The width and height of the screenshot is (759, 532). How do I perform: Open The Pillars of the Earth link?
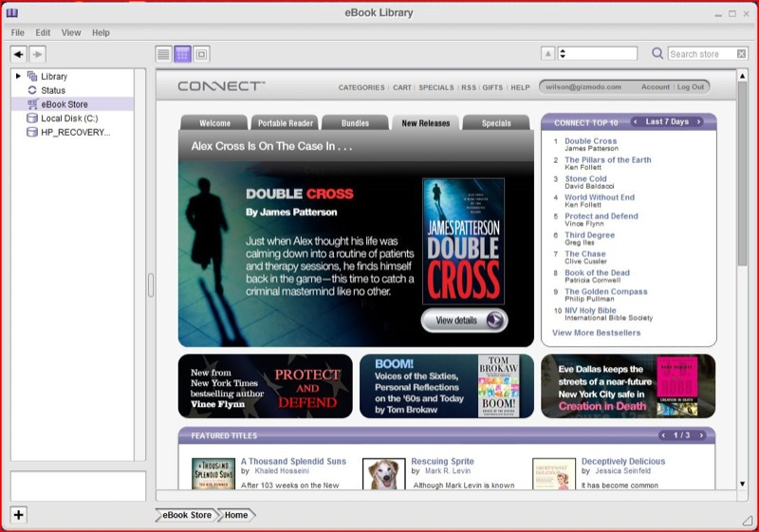(607, 159)
